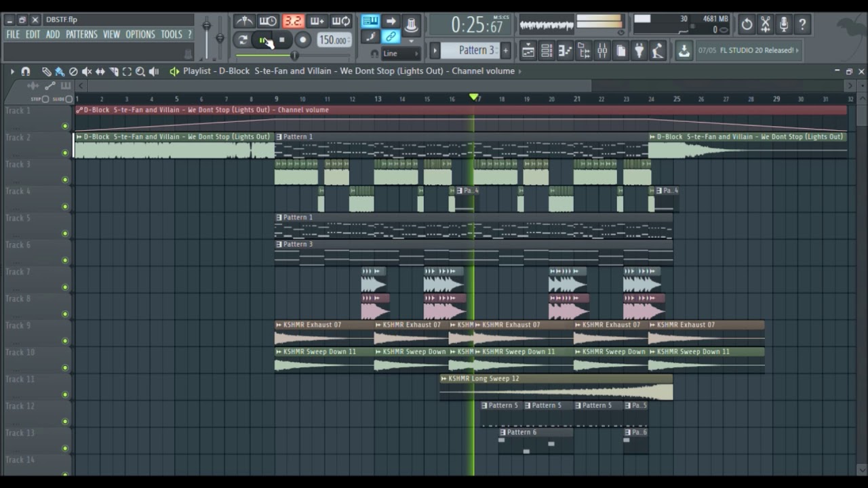This screenshot has height=488, width=868.
Task: Mute Track 3 with its green light
Action: coord(65,180)
